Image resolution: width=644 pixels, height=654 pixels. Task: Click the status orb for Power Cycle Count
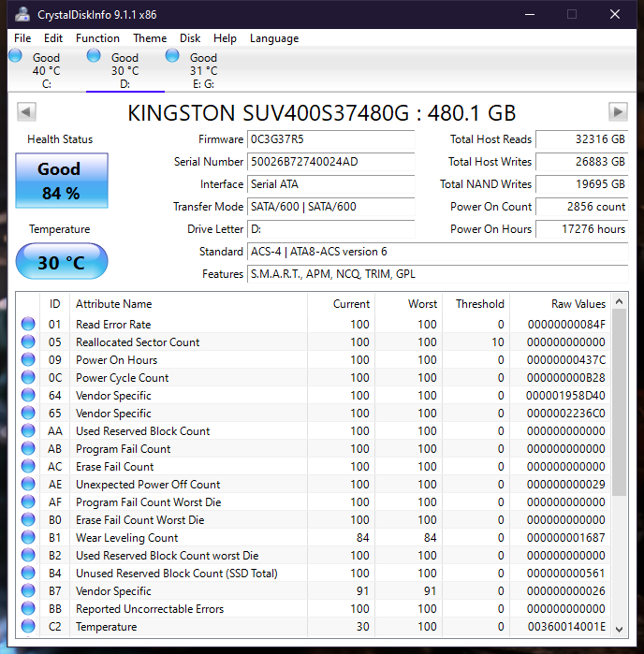28,377
